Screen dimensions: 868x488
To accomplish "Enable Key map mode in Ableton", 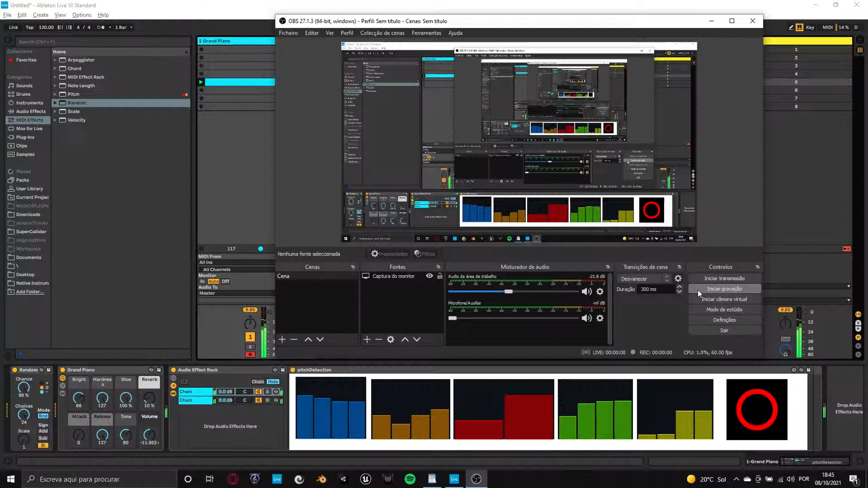I will pyautogui.click(x=810, y=27).
